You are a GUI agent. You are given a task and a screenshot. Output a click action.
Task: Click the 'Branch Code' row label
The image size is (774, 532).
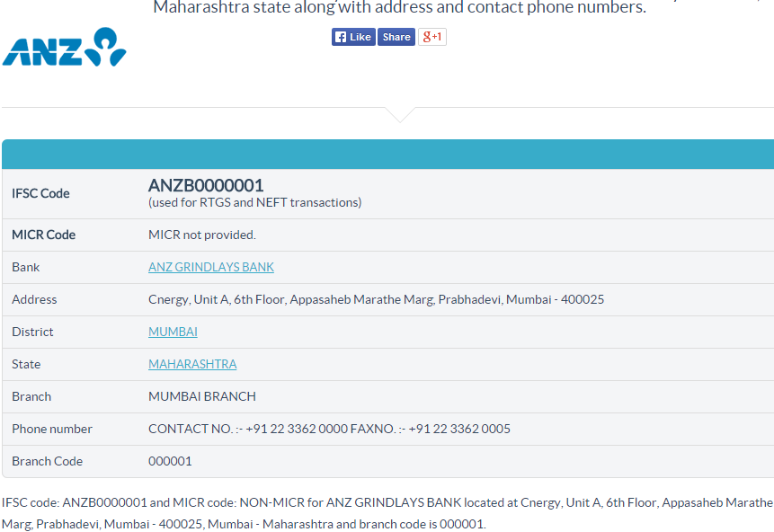pos(48,461)
